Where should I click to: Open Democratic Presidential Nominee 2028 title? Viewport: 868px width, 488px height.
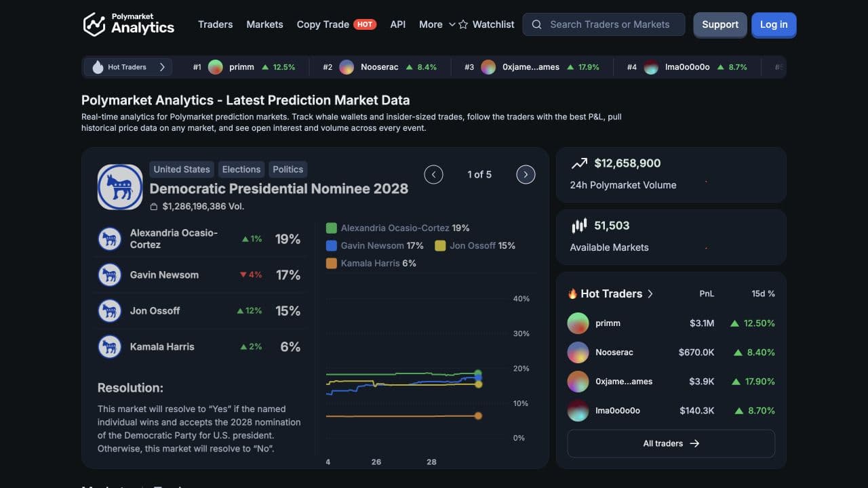tap(279, 188)
